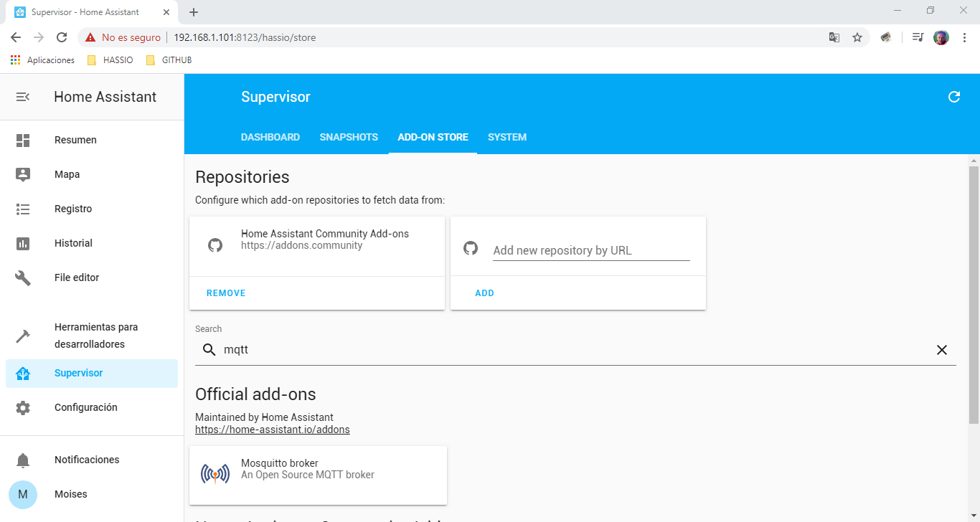980x522 pixels.
Task: Switch to the SYSTEM tab
Action: 507,137
